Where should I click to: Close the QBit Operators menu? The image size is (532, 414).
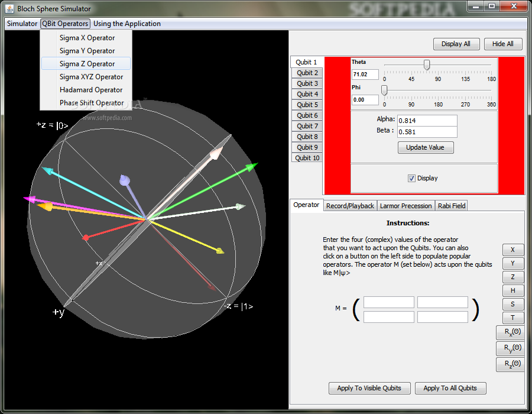pos(65,24)
